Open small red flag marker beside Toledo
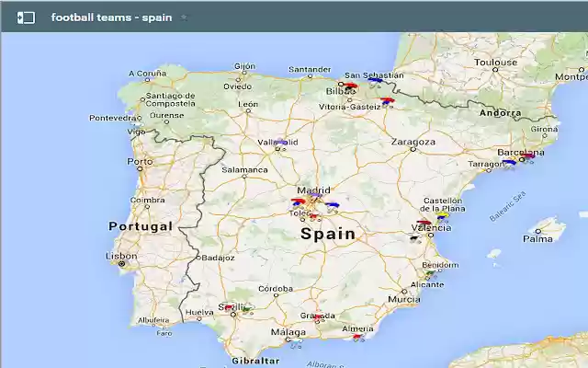Screen dimensions: 588x368 click(314, 216)
